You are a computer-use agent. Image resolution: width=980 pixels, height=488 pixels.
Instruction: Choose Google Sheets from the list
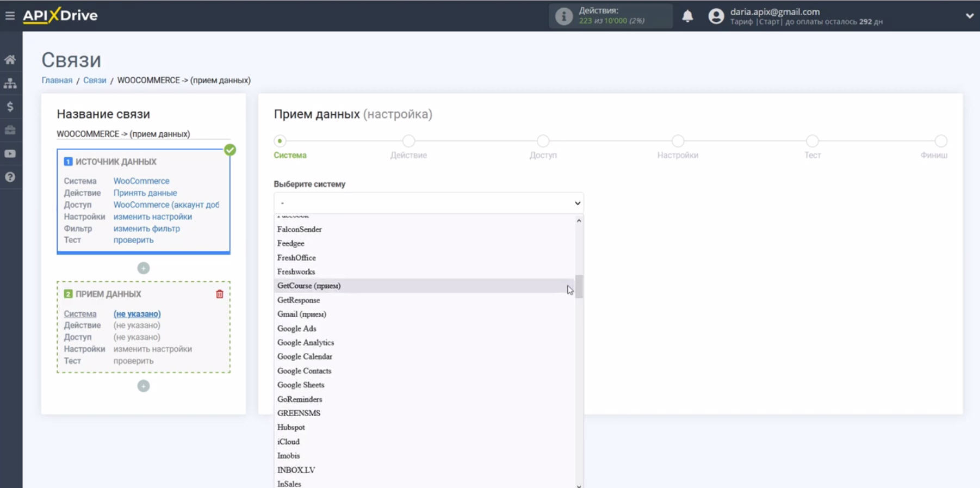[424, 385]
